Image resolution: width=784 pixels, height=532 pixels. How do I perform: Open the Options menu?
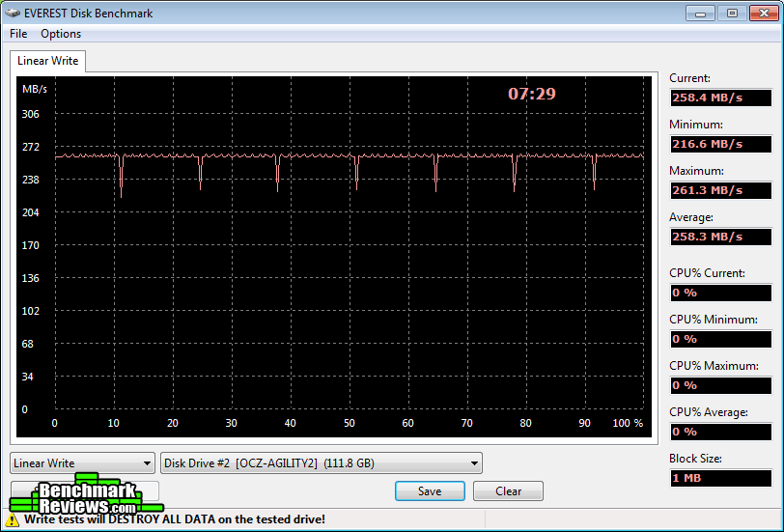(61, 34)
